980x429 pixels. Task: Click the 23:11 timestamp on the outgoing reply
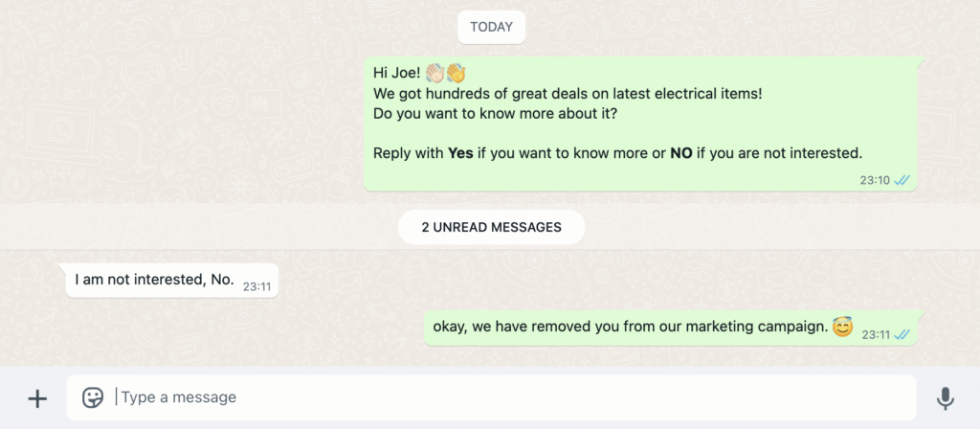(876, 334)
